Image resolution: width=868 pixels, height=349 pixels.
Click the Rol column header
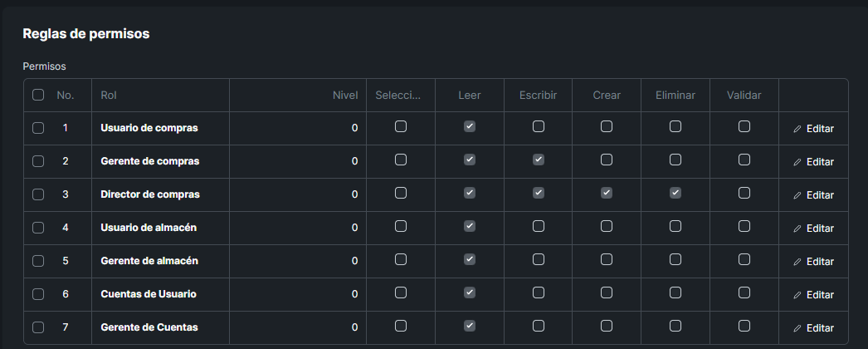[109, 96]
